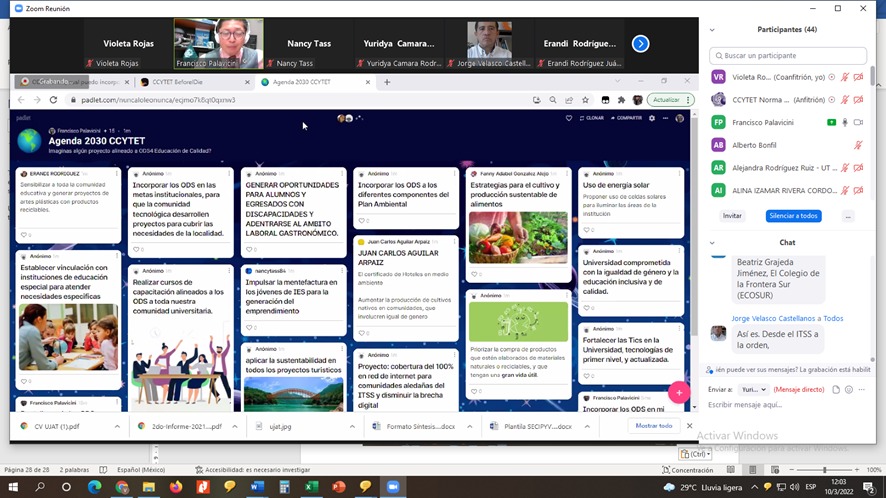Open Padlet settings gear icon
Screen dimensions: 886x498
point(652,118)
